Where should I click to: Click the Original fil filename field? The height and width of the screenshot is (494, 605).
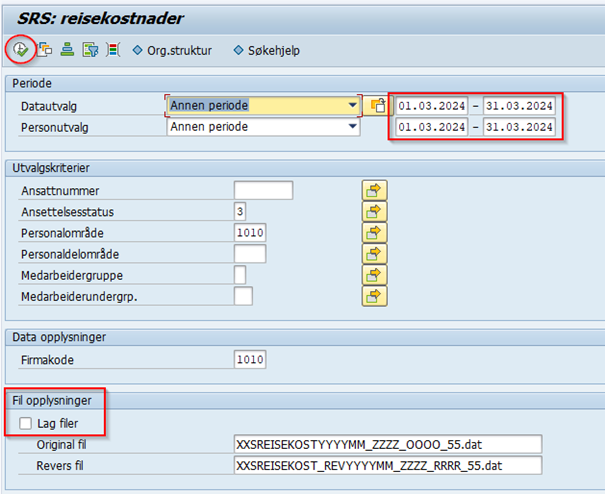(388, 444)
